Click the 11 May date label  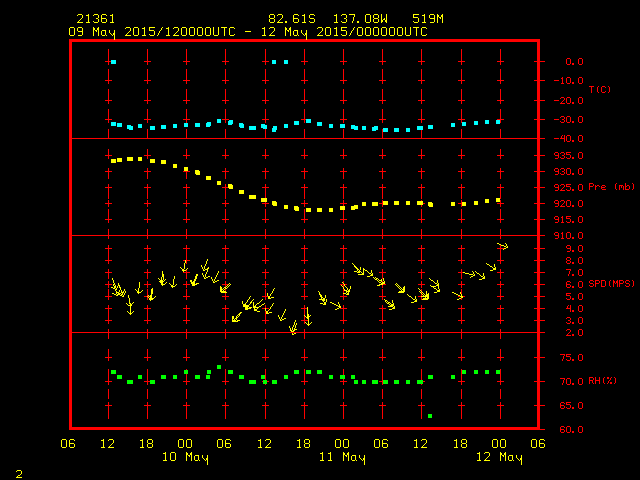click(342, 457)
